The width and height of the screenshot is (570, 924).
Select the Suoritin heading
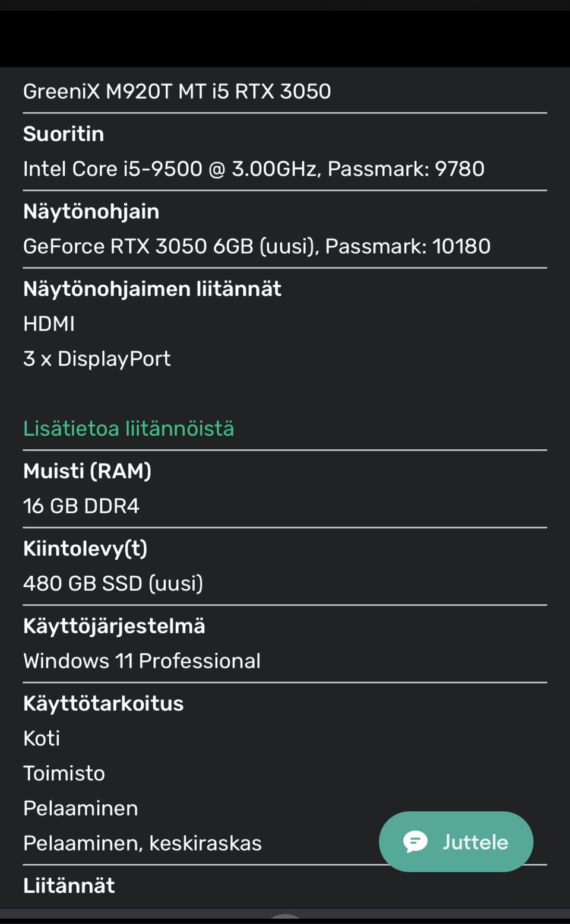[x=64, y=134]
